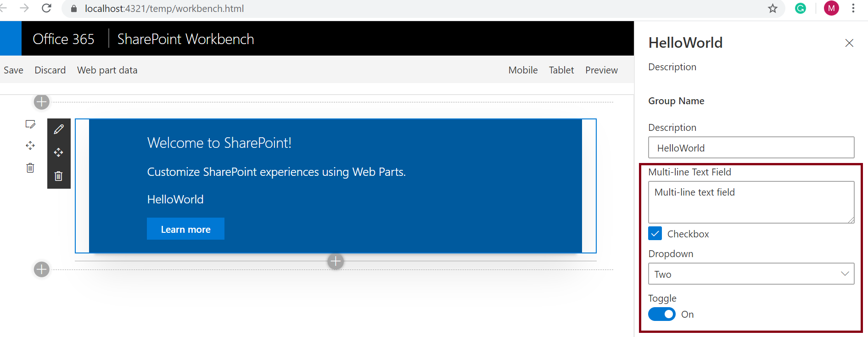Click the Office 365 link
The image size is (868, 337).
(x=63, y=39)
